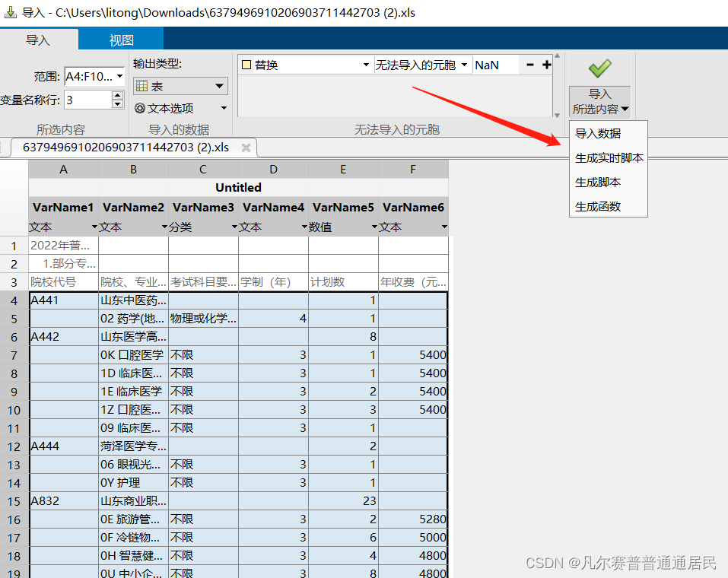Screen dimensions: 728x578
Task: Click the NaN replacement value field
Action: pos(495,65)
